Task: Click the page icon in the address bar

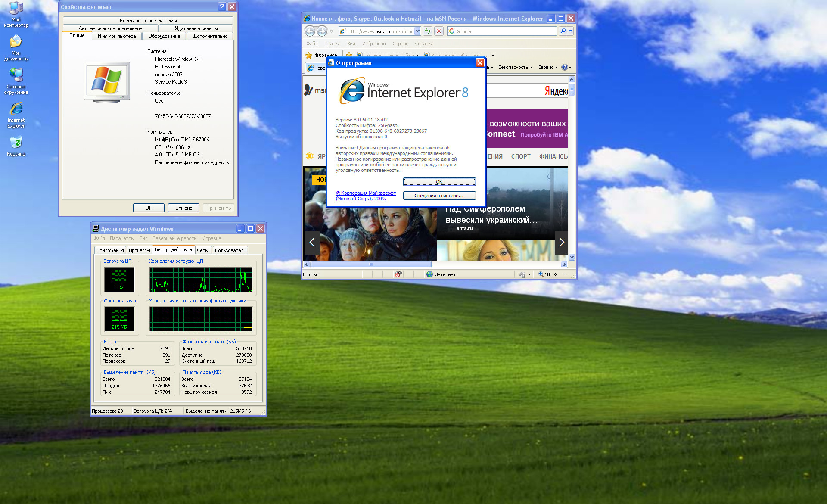Action: click(x=343, y=31)
